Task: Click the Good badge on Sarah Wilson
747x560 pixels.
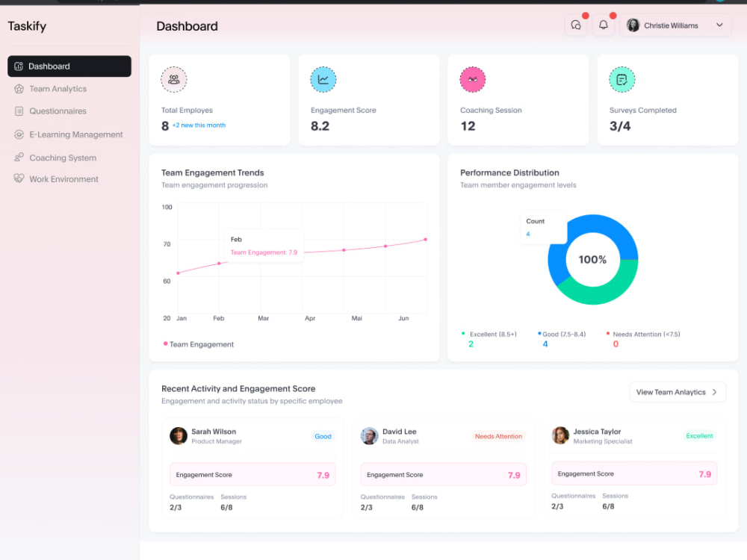Action: (x=323, y=436)
